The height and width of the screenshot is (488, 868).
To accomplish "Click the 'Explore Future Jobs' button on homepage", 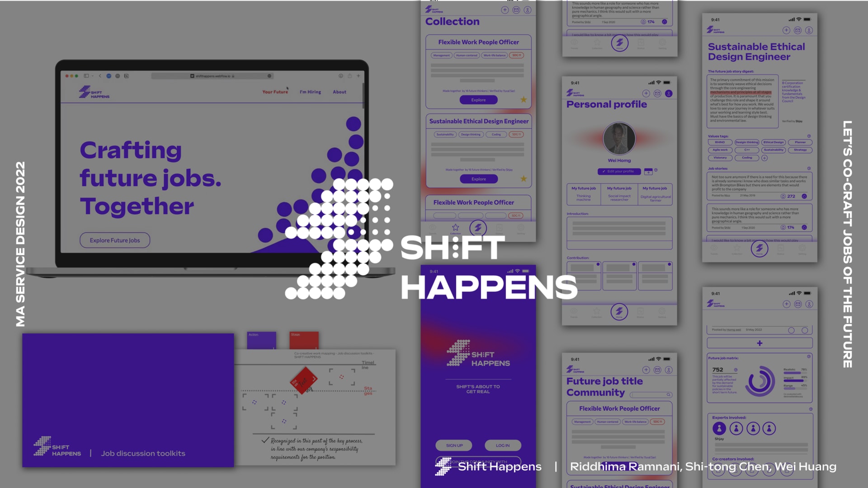I will (114, 240).
